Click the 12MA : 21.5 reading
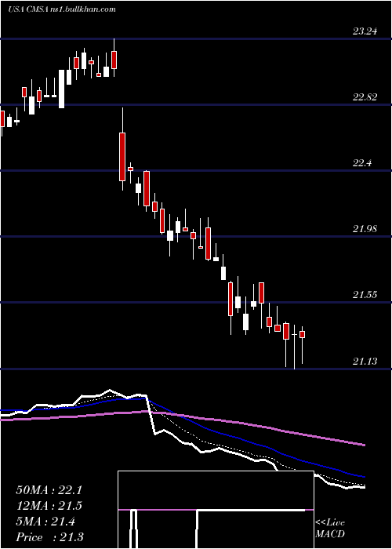392x549 pixels. coord(49,506)
